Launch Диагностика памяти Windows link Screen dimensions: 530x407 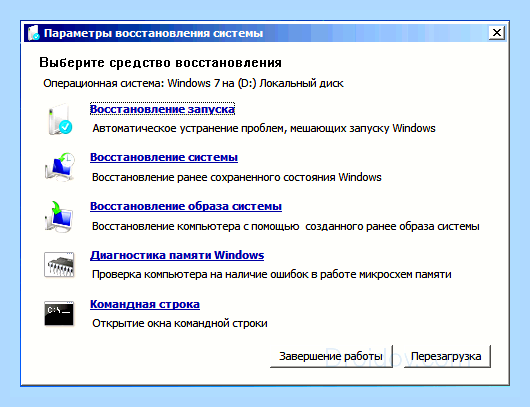click(x=177, y=255)
